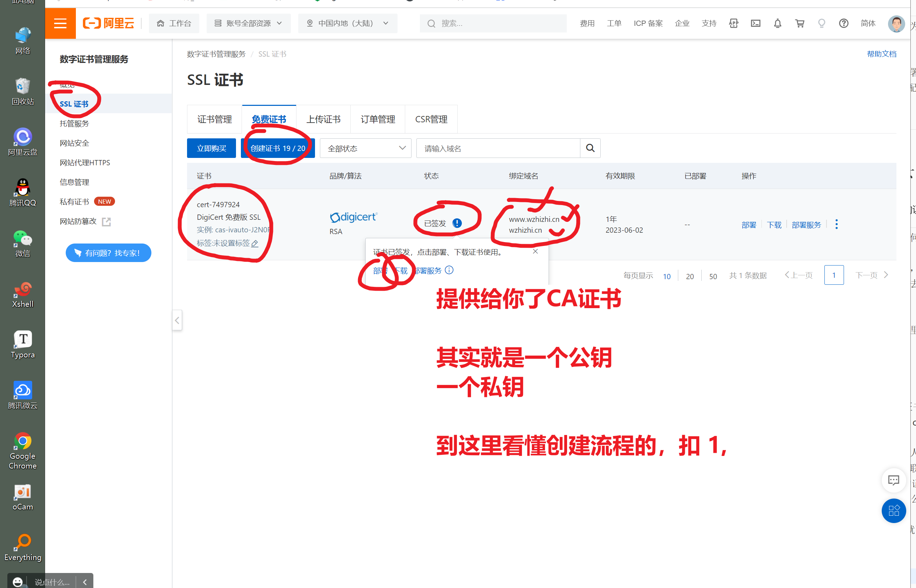Open the 费用 menu
916x588 pixels.
tap(587, 23)
